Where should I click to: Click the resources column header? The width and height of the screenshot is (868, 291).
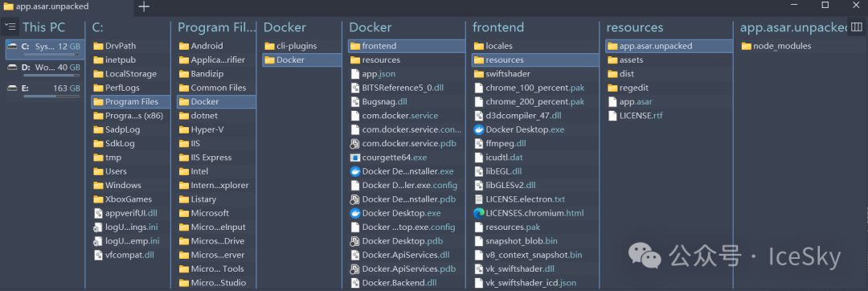pos(635,27)
